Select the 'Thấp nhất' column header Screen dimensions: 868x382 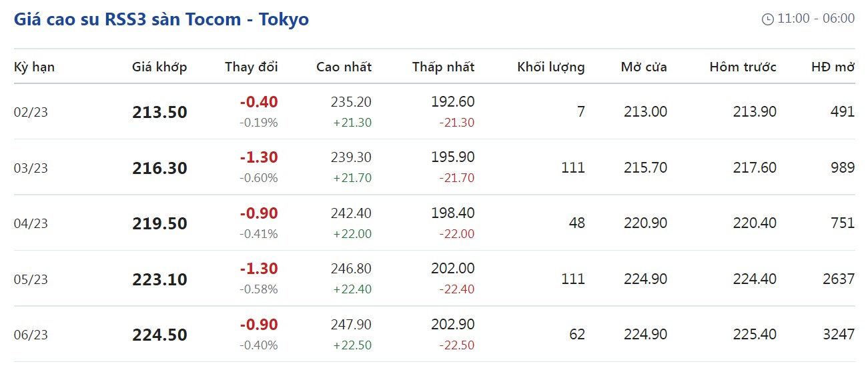click(x=443, y=67)
